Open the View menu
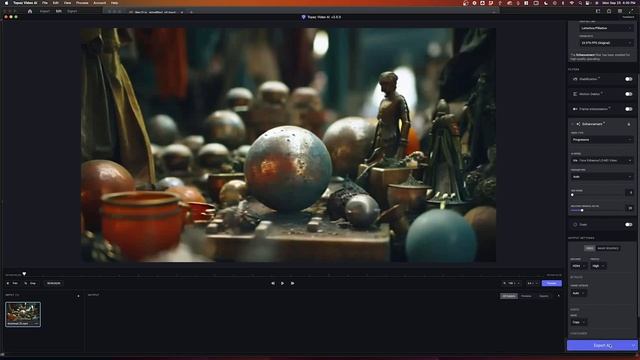640x360 pixels. (x=67, y=3)
